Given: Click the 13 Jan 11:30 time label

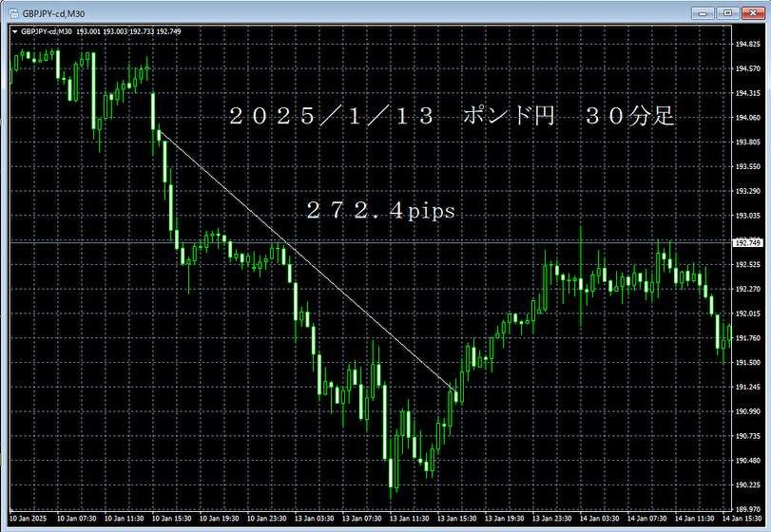Looking at the screenshot, I should click(410, 519).
